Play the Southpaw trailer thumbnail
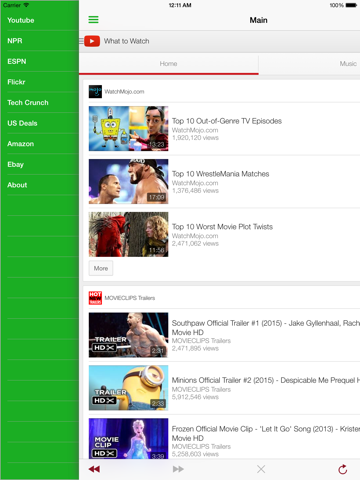360x480 pixels. click(x=128, y=335)
